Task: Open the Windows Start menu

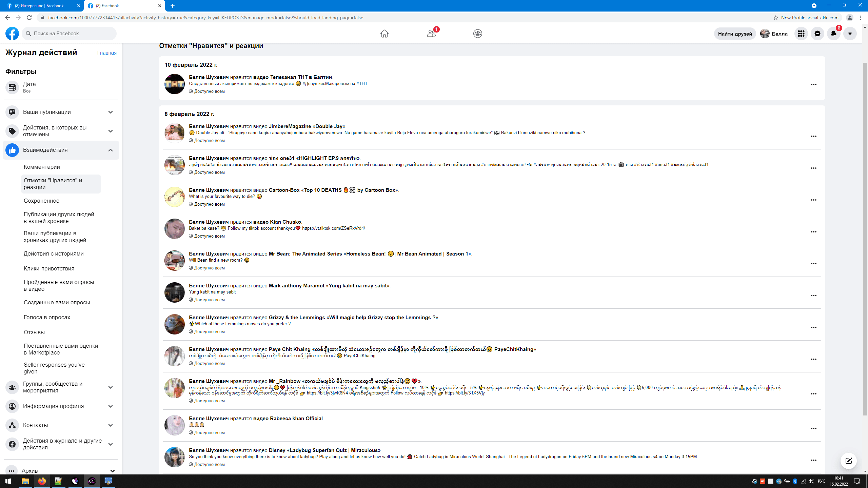Action: point(8,481)
